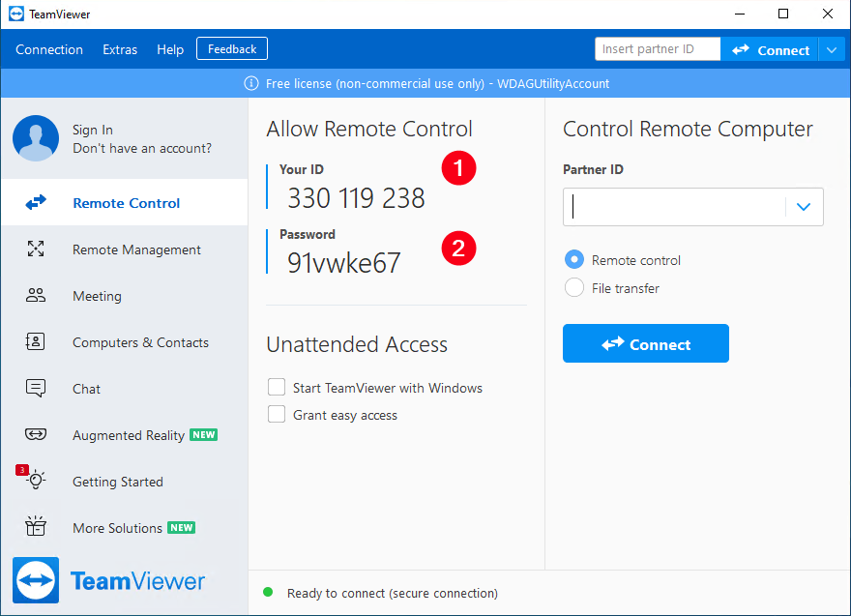Open dropdown arrow beside top Connect button
This screenshot has width=851, height=616.
[x=833, y=49]
